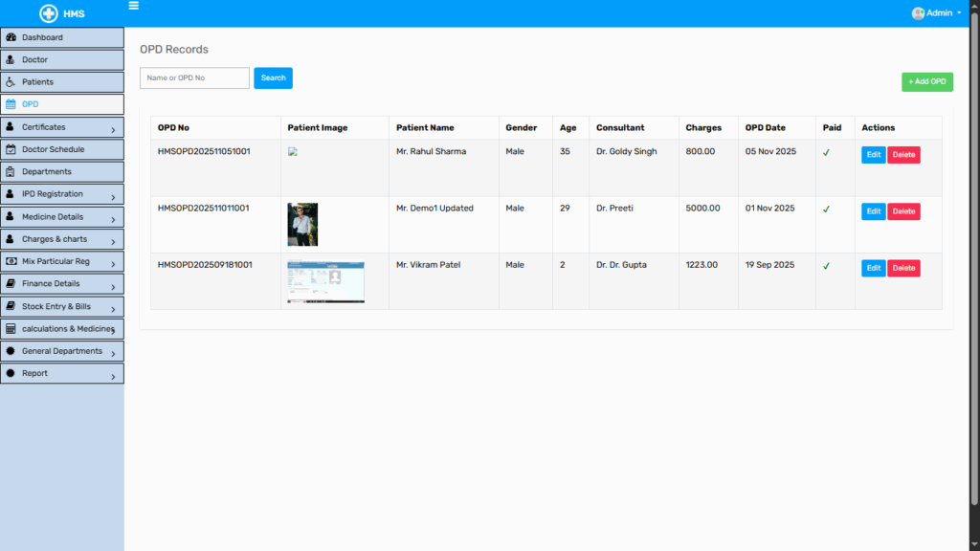Click the HMS medical cross logo

(x=48, y=13)
